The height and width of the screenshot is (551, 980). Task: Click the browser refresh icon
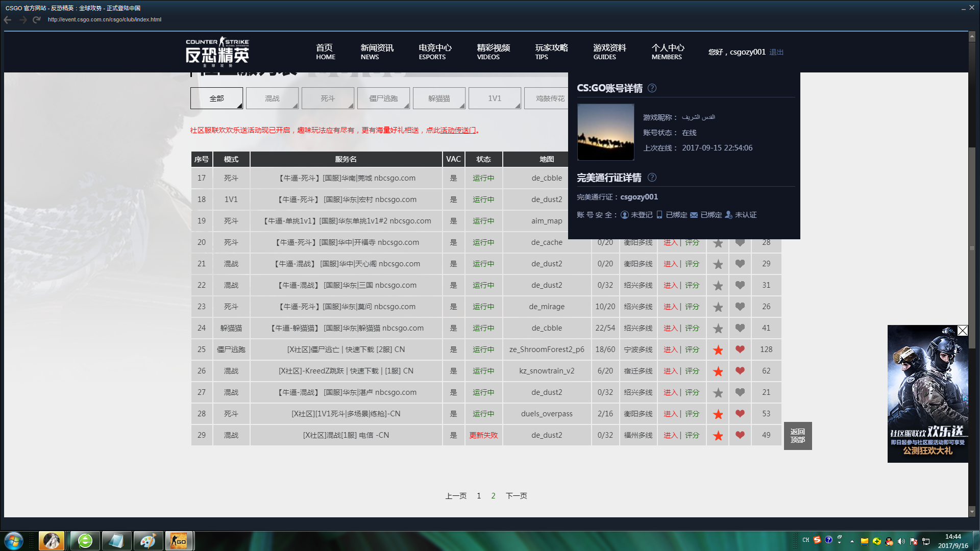(36, 20)
